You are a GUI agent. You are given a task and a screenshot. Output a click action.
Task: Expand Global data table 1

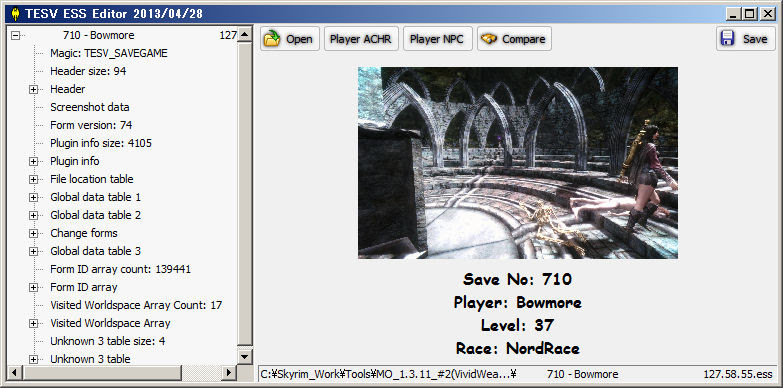tap(33, 197)
